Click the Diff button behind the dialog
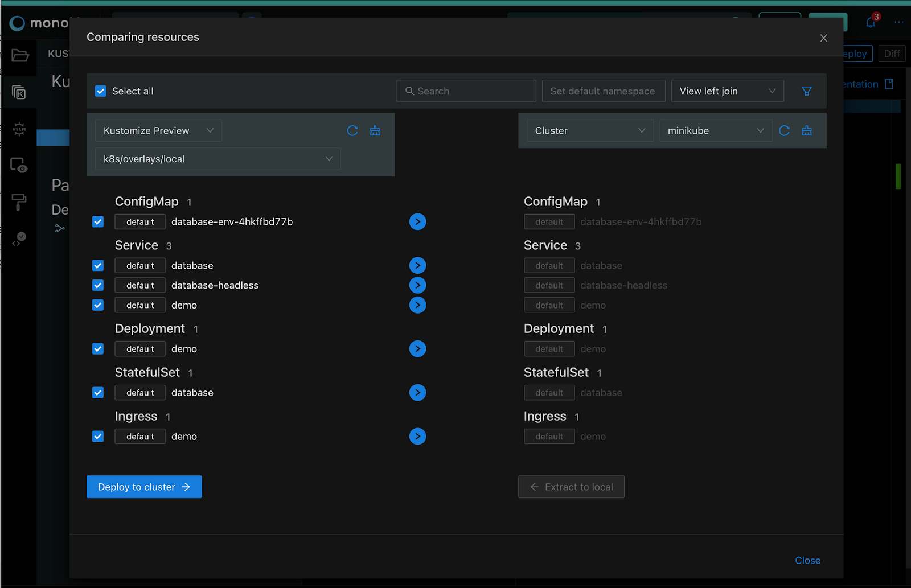This screenshot has height=588, width=911. 892,54
